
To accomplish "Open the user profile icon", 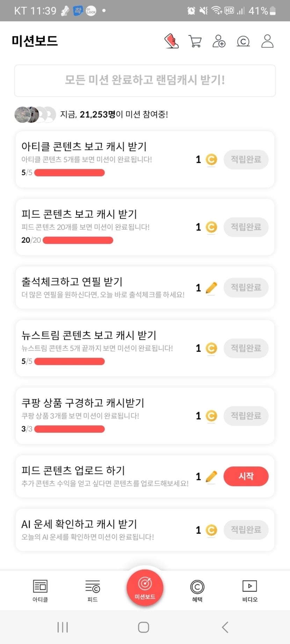I will 267,41.
